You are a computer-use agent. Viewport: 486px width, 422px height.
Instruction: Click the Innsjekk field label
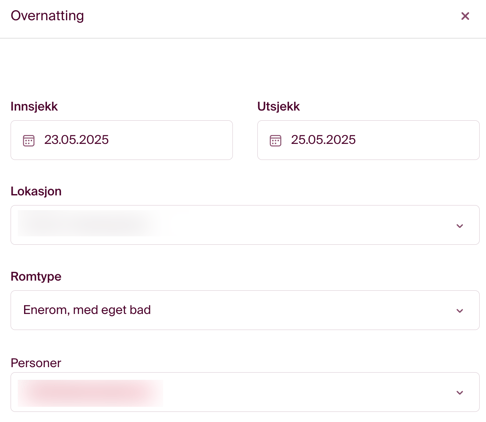click(34, 107)
